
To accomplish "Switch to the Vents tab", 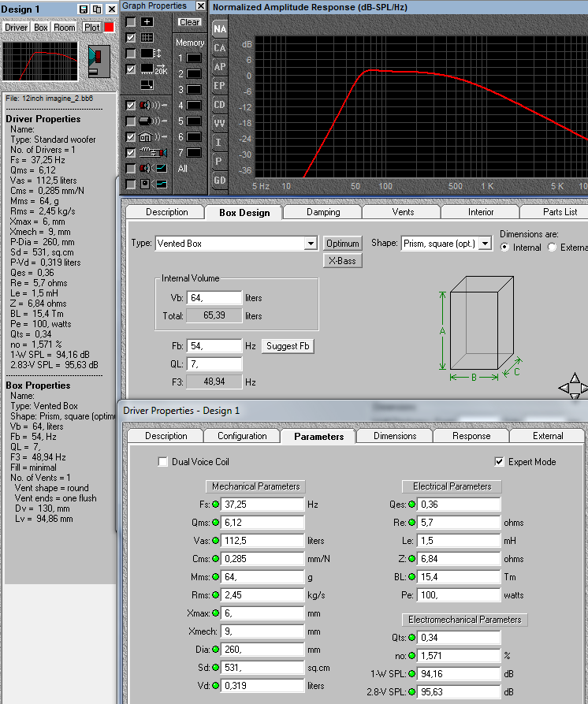I will (403, 212).
